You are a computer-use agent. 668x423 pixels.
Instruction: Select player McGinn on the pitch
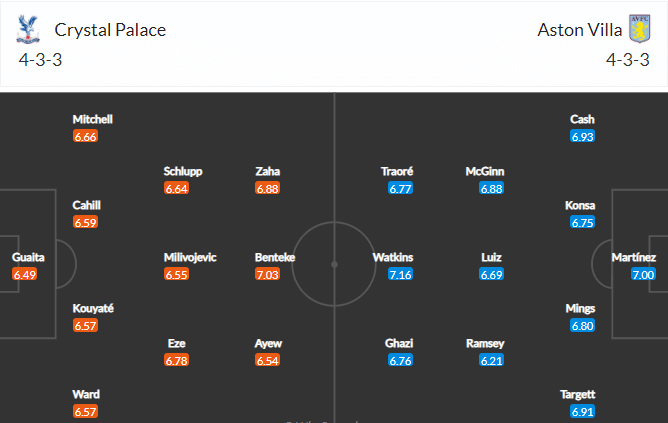[485, 171]
